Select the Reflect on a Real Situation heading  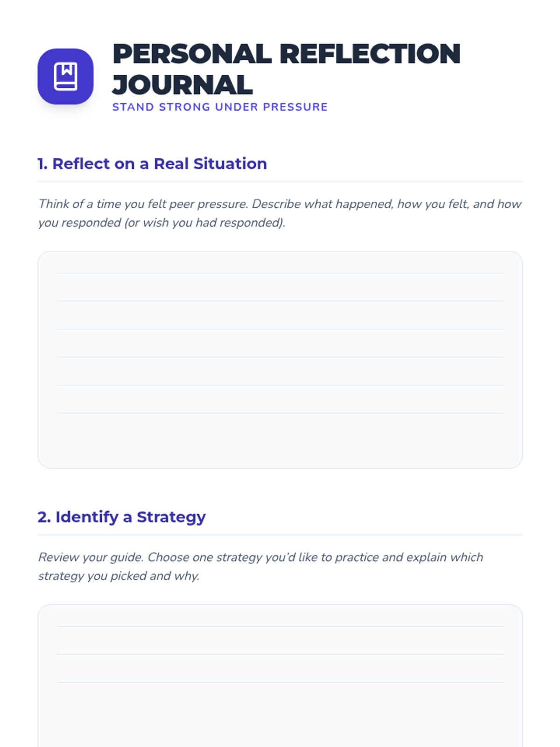pyautogui.click(x=152, y=164)
